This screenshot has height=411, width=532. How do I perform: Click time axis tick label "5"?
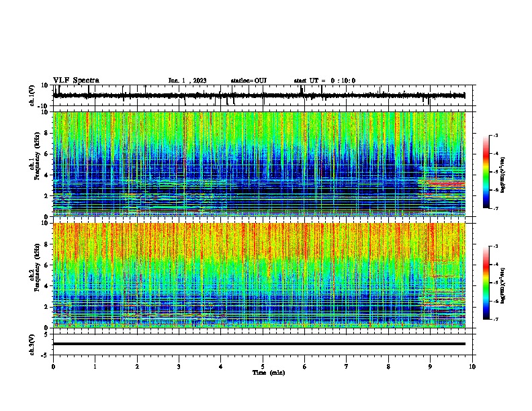[263, 367]
